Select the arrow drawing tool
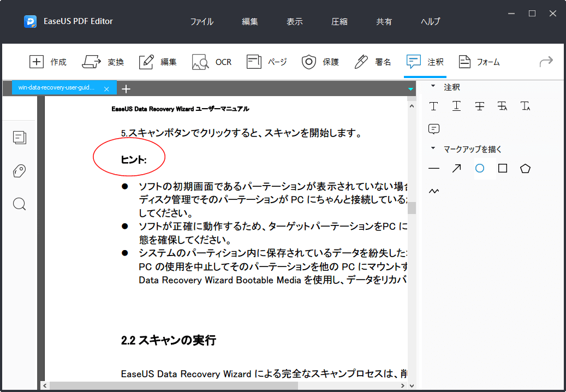The width and height of the screenshot is (566, 392). tap(456, 168)
